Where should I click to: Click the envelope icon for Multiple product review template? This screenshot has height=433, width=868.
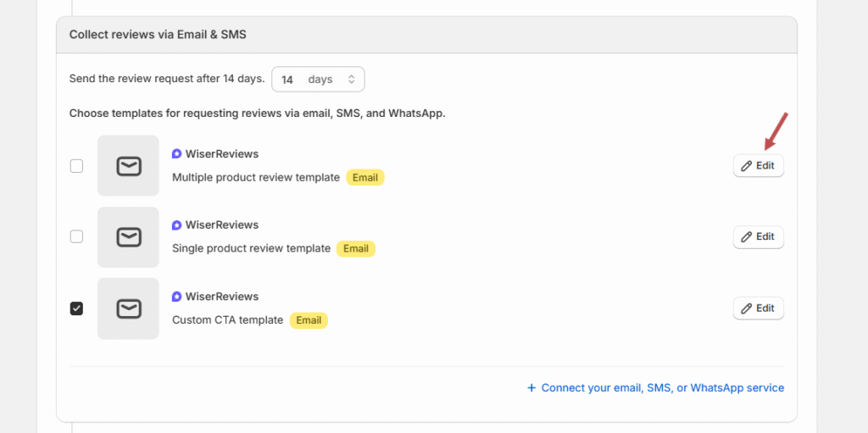pos(128,166)
